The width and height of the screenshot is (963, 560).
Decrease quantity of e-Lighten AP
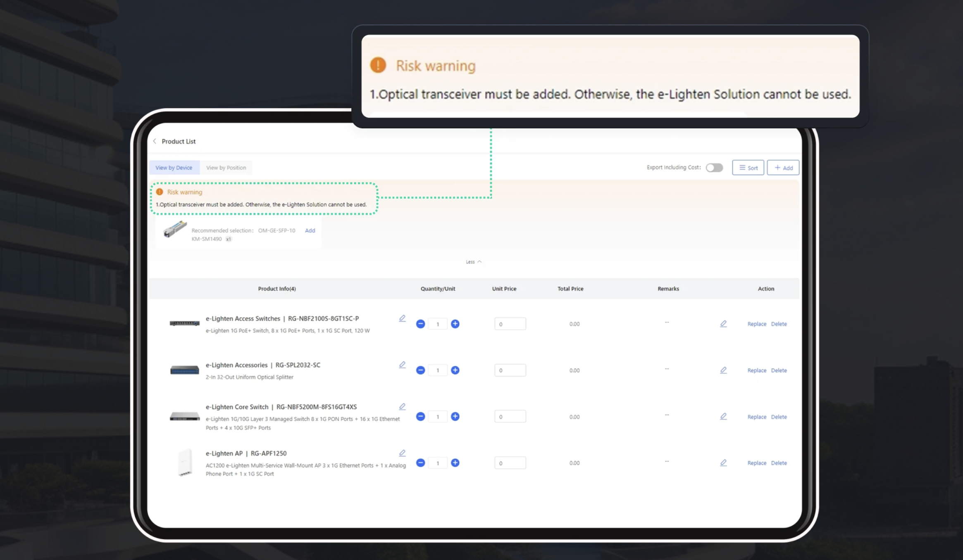pos(420,463)
